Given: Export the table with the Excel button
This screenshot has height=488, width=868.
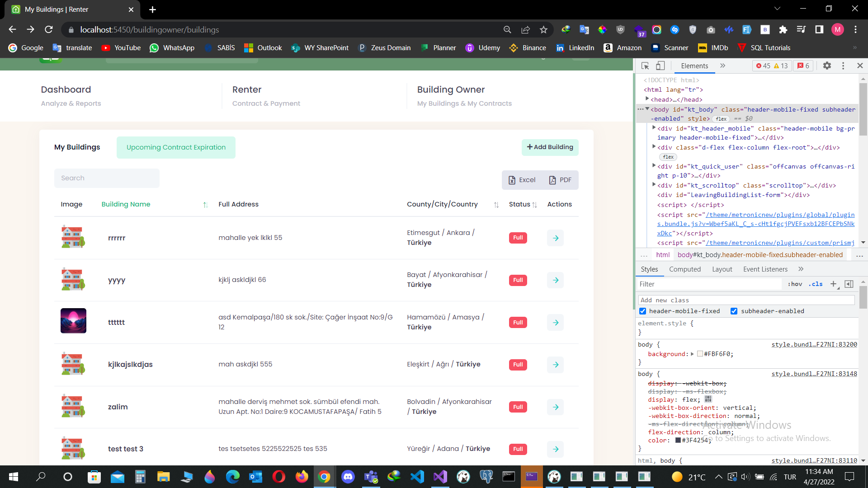Looking at the screenshot, I should coord(522,180).
